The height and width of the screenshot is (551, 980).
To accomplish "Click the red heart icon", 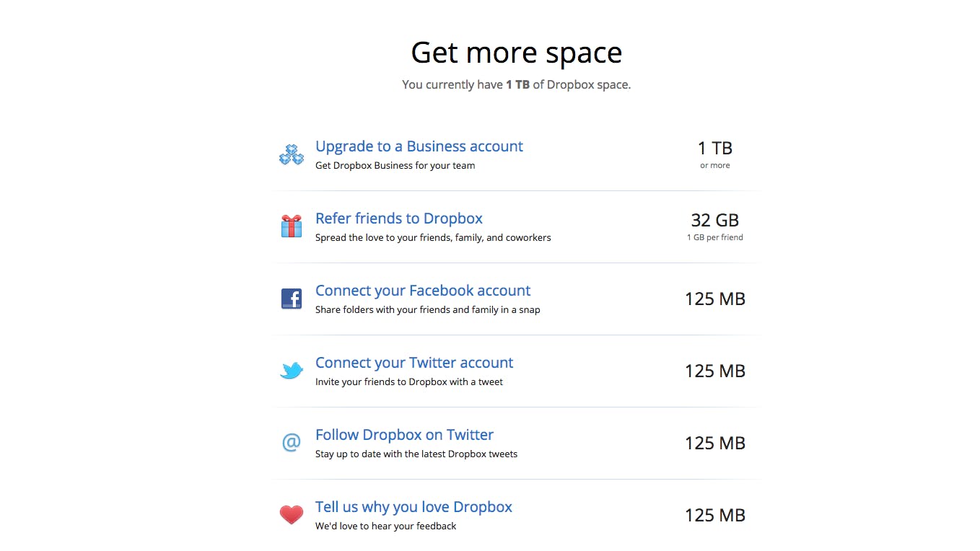I will click(x=291, y=514).
